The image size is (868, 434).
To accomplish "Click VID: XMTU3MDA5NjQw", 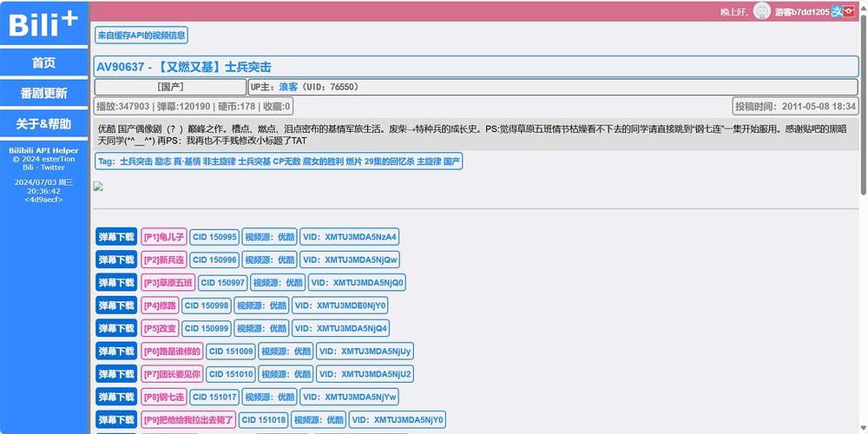I will click(349, 260).
